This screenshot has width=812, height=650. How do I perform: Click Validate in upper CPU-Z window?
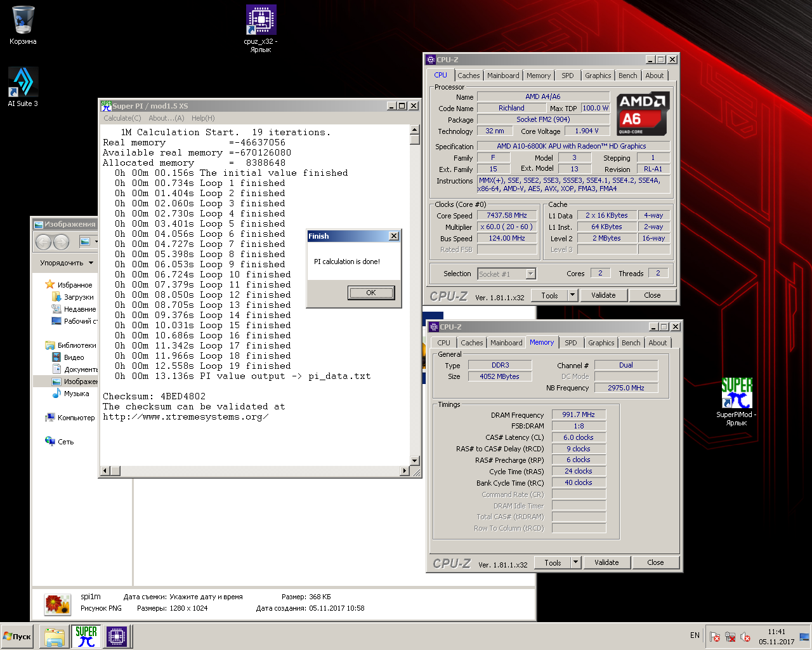pos(603,295)
